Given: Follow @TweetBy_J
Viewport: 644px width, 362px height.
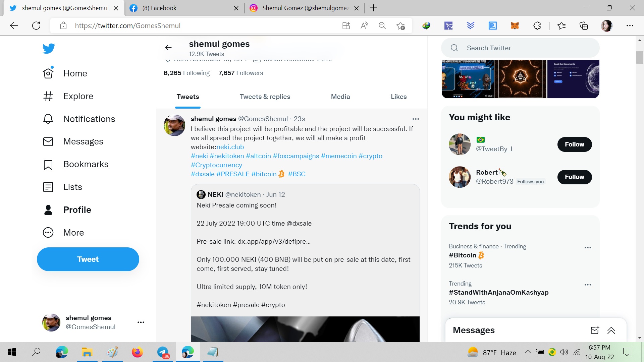Looking at the screenshot, I should tap(575, 144).
